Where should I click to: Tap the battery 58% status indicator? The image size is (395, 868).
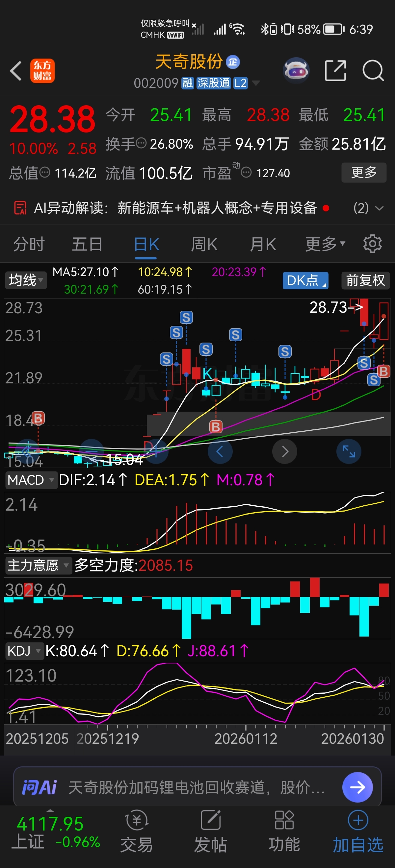(321, 29)
